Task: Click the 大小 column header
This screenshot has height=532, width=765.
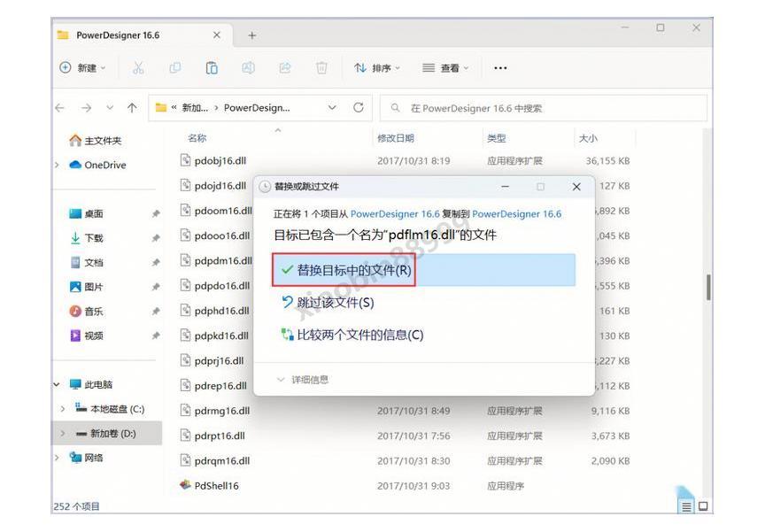Action: [x=588, y=138]
